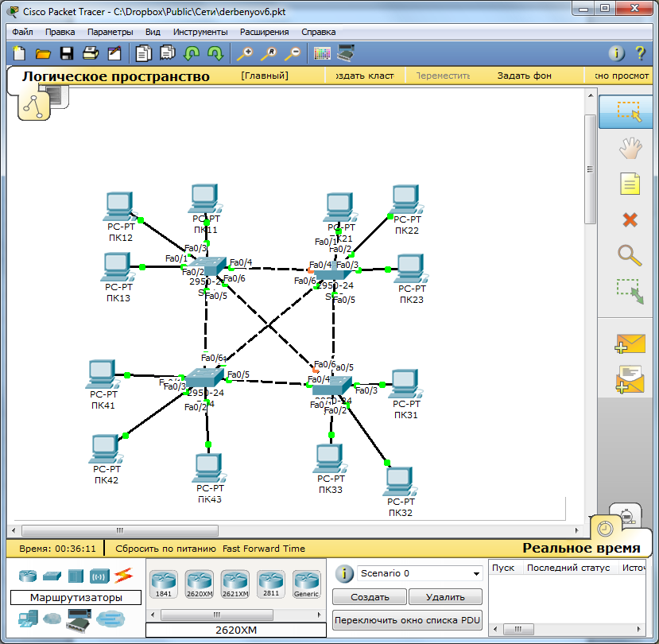Screen dimensions: 659x644
Task: Pick the 2811 router model
Action: [x=271, y=584]
